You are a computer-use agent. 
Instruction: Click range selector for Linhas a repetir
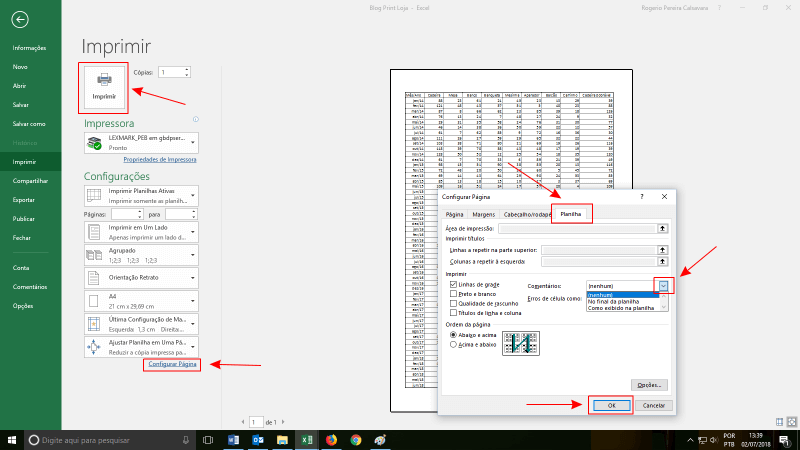662,250
